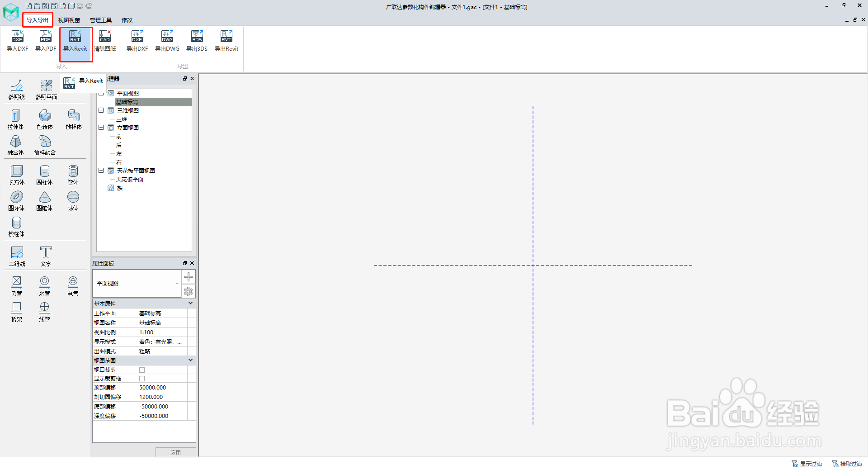868x470 pixels.
Task: Select the 参照线 tool
Action: [x=17, y=90]
